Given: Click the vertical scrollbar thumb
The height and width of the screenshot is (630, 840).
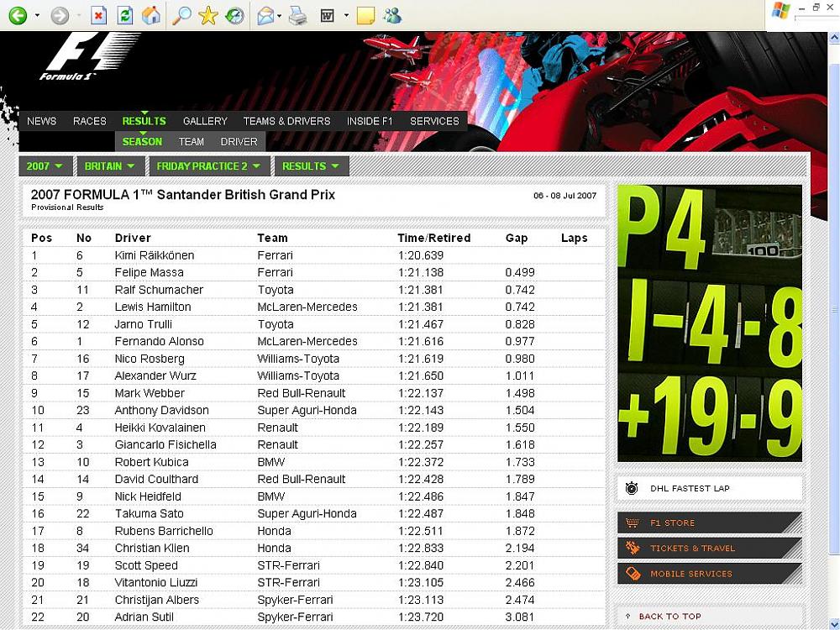Looking at the screenshot, I should pyautogui.click(x=834, y=310).
